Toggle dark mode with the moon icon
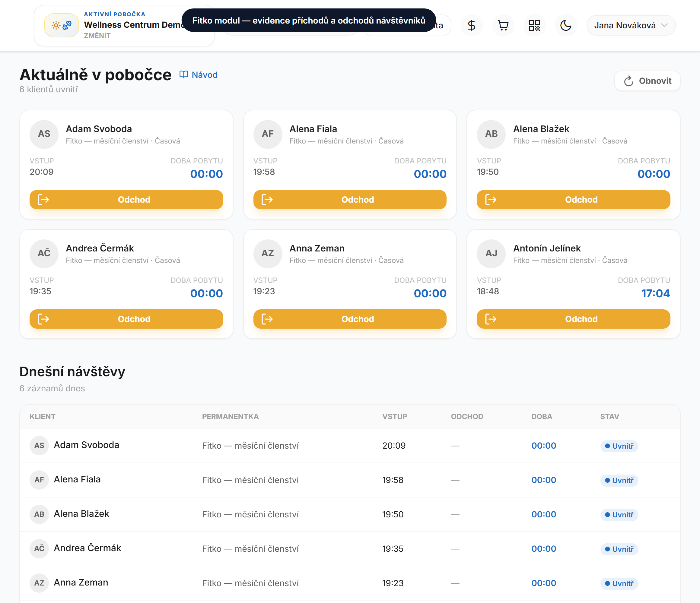 566,25
